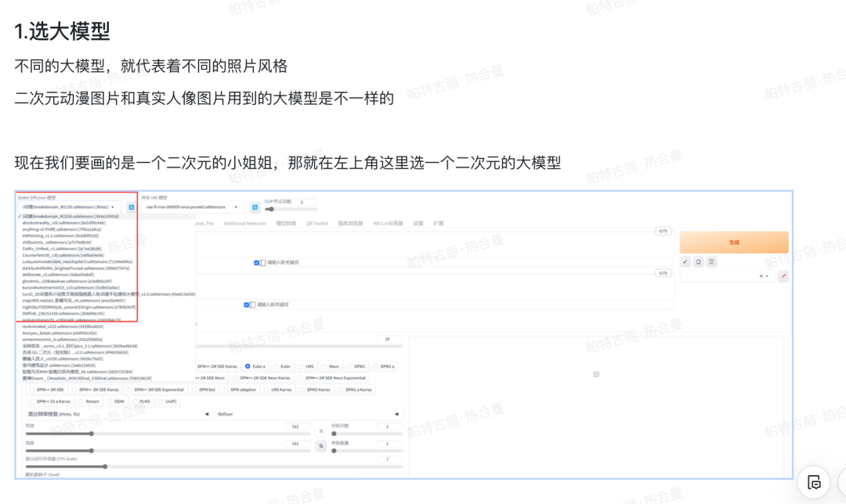Adjust the 提示词引导系数 CFG Scale slider
846x504 pixels.
214,466
